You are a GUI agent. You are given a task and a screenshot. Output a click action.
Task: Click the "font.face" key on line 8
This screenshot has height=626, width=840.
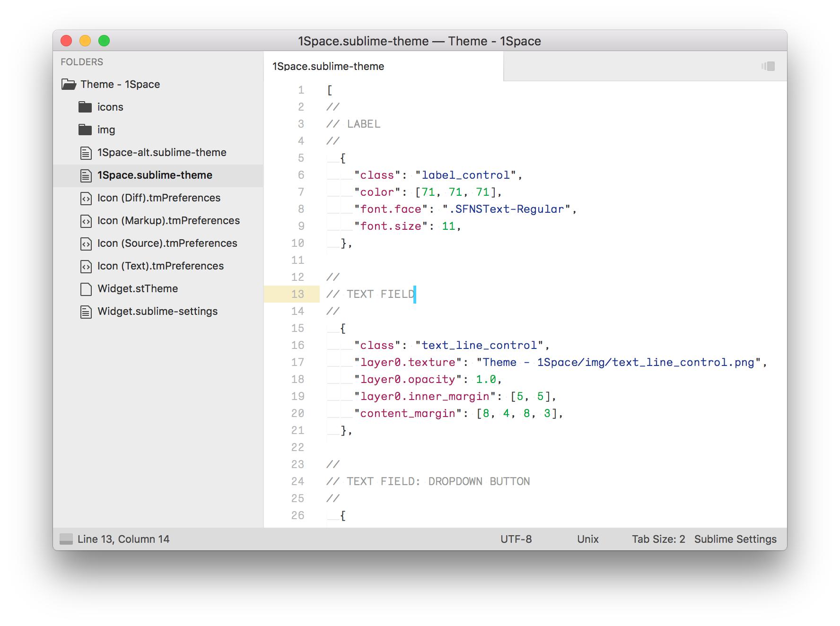[x=391, y=209]
